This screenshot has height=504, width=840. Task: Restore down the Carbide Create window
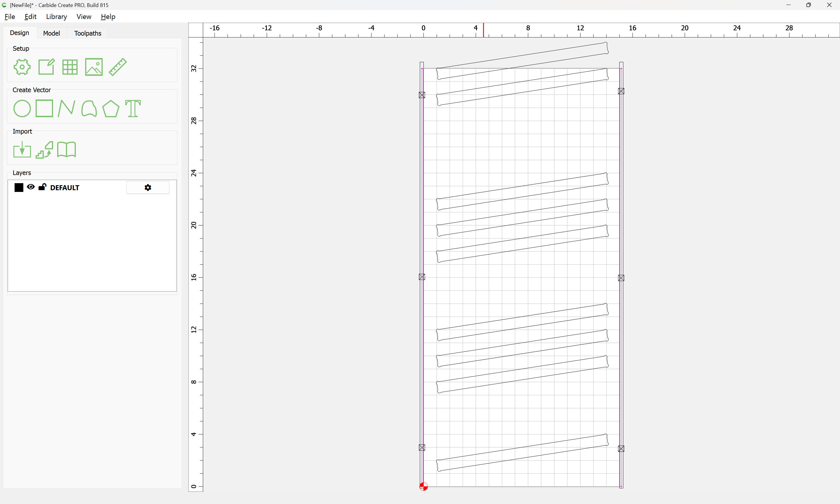(808, 5)
